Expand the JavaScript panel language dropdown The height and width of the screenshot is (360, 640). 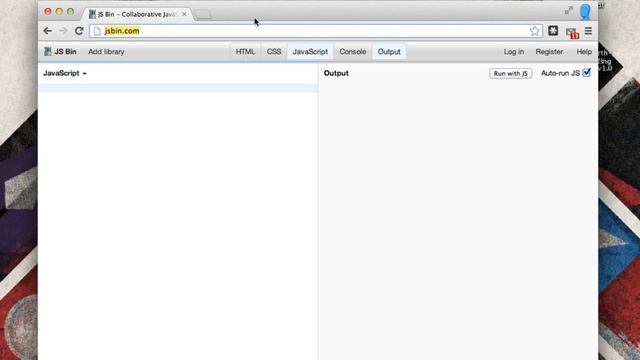point(65,73)
